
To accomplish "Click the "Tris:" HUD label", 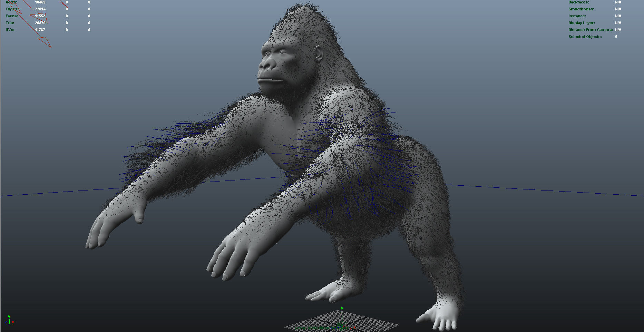I will (10, 23).
